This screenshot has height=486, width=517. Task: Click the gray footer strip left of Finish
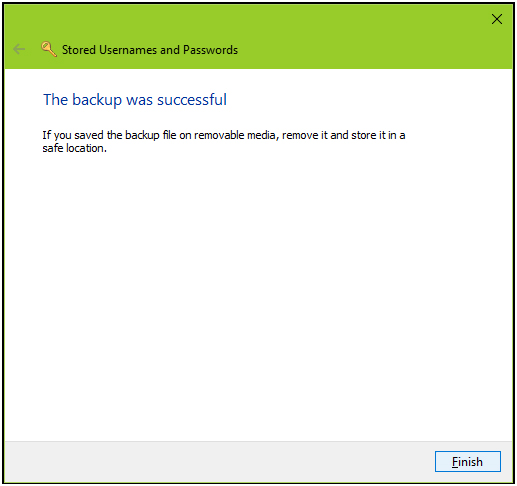[217, 462]
